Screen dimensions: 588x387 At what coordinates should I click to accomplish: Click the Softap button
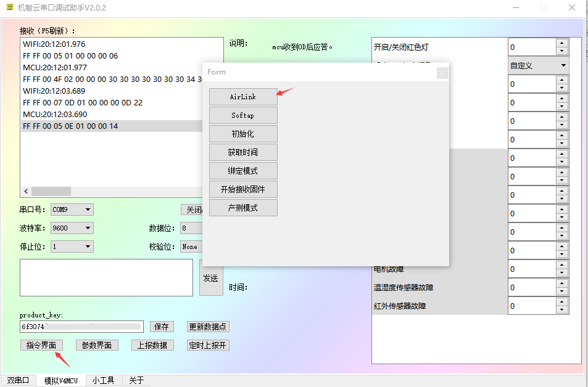click(x=243, y=115)
